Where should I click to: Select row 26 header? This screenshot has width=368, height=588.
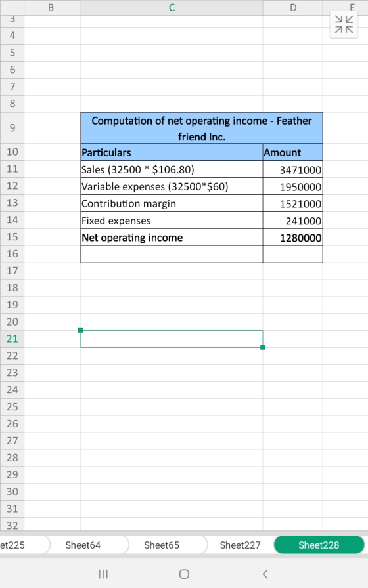pos(12,424)
